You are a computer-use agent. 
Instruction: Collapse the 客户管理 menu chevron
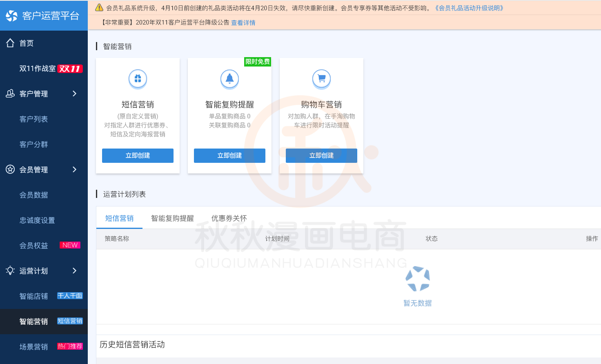[74, 93]
